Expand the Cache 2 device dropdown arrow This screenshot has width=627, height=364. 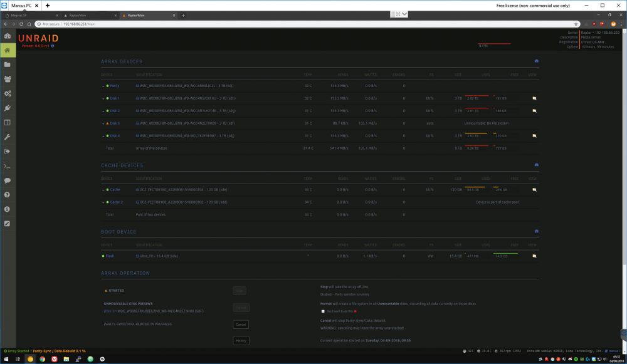coord(103,202)
